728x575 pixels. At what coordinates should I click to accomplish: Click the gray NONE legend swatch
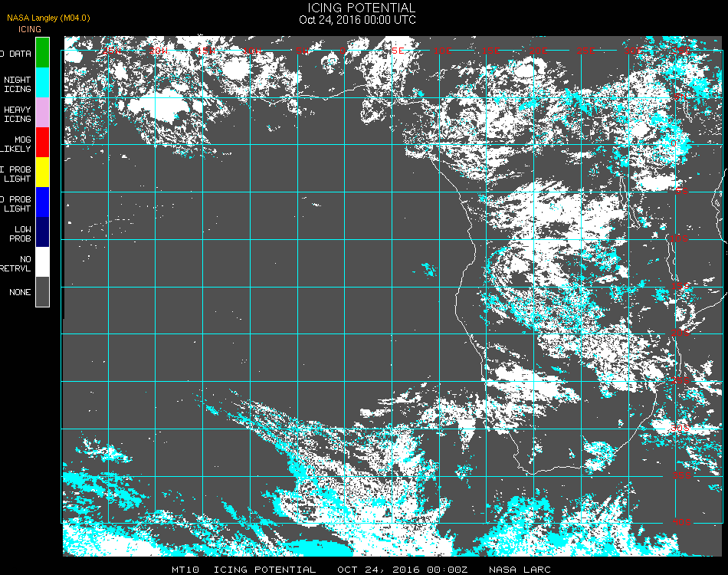click(x=42, y=291)
